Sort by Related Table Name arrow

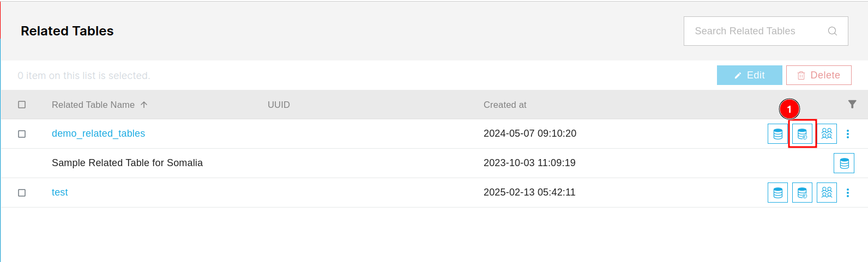[144, 105]
